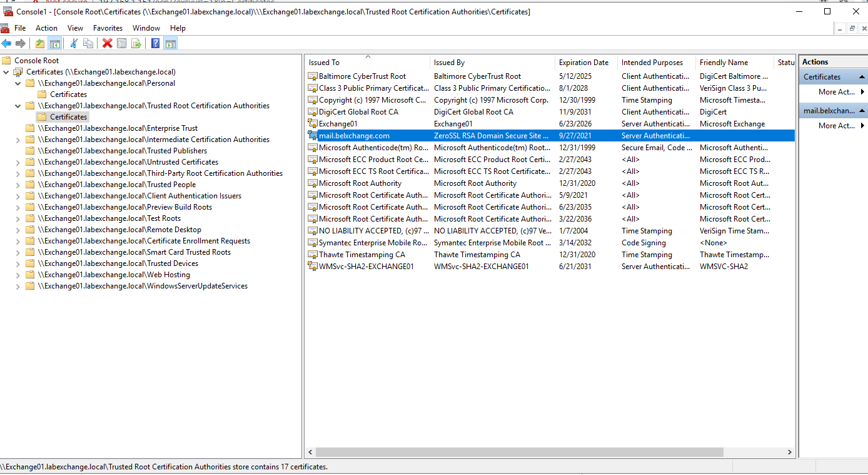Click the NO LIABILITY ACCEPTED certificate icon

point(313,230)
